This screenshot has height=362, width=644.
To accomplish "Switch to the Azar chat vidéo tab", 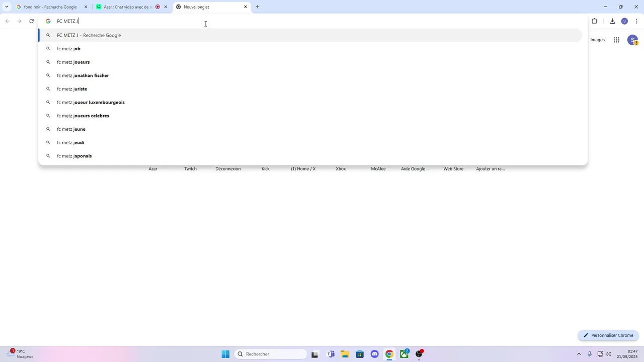I will pyautogui.click(x=128, y=7).
